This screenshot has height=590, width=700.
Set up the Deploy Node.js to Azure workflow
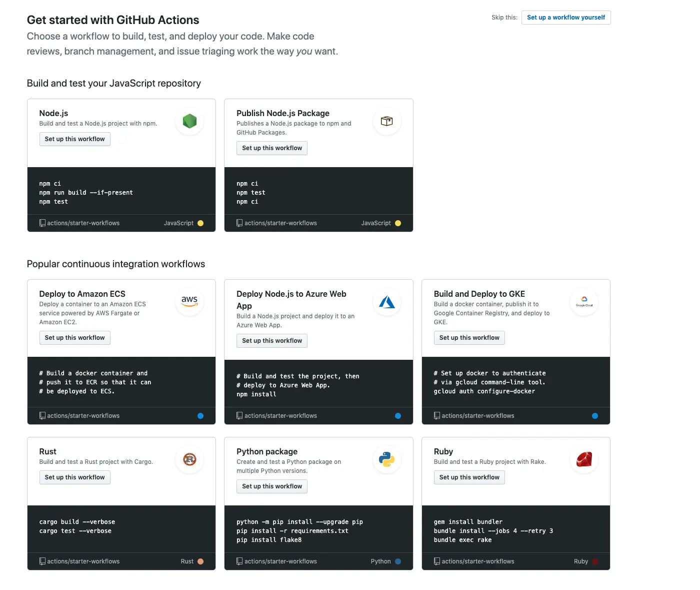(272, 341)
